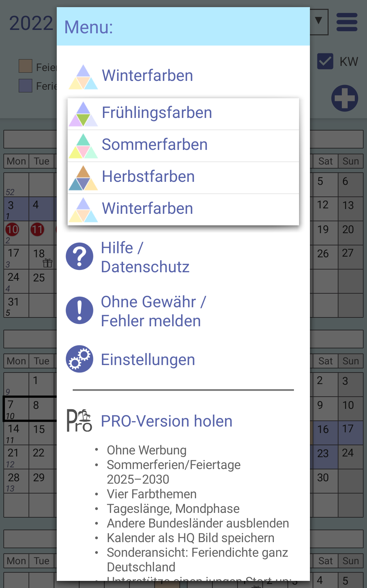This screenshot has width=367, height=588.
Task: Click the Frühlingsfarben triangle icon
Action: point(83,114)
